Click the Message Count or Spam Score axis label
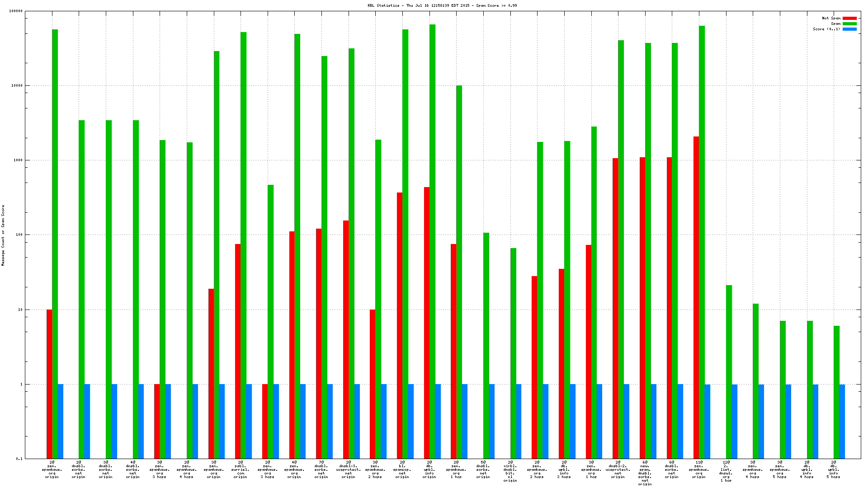This screenshot has width=868, height=488. [x=3, y=235]
